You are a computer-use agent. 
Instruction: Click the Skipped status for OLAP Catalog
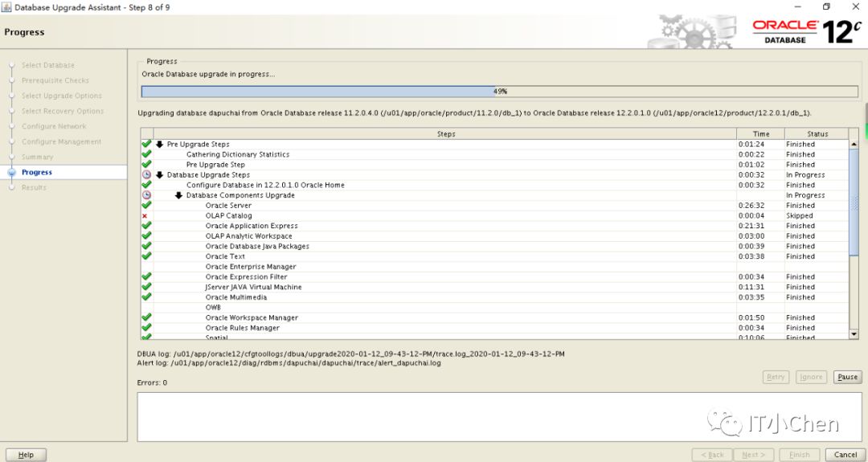coord(800,216)
